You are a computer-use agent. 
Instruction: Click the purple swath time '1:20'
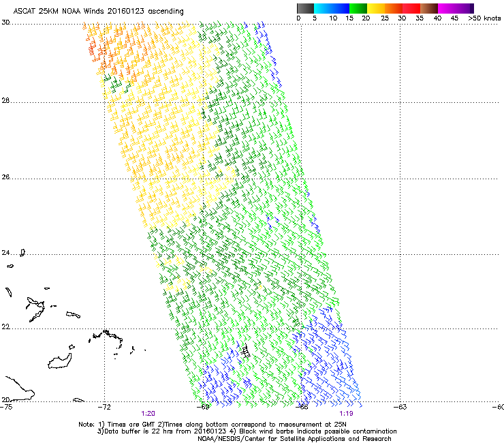click(148, 414)
